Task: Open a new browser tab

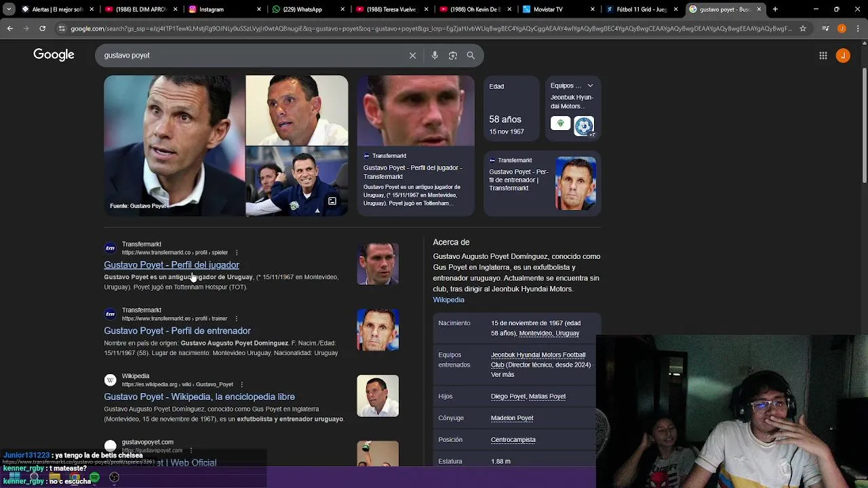Action: (775, 9)
